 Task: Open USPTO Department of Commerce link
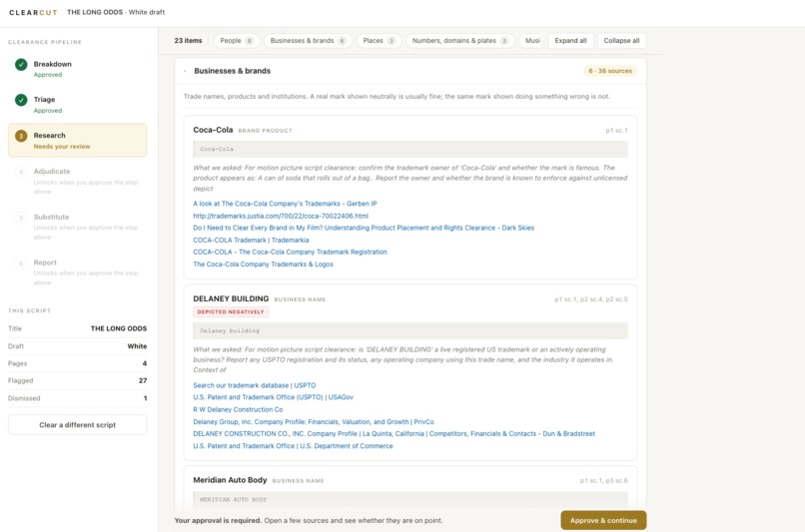tap(293, 446)
